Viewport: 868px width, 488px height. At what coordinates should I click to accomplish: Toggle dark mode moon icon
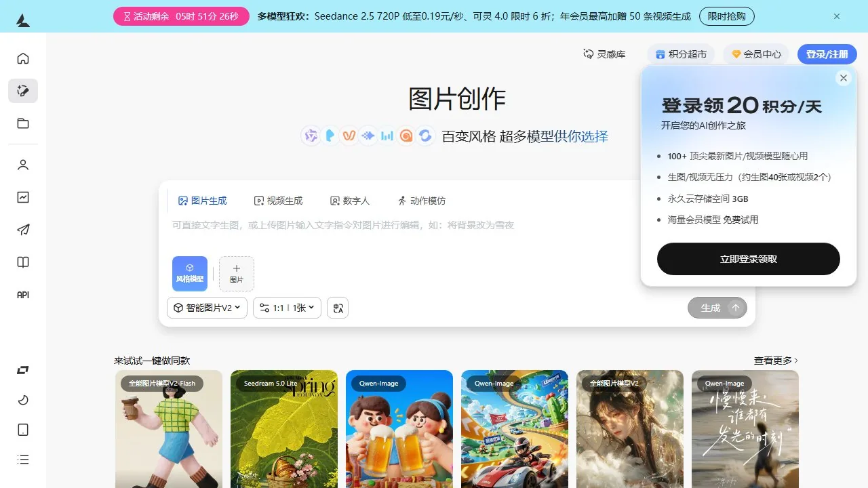coord(23,400)
